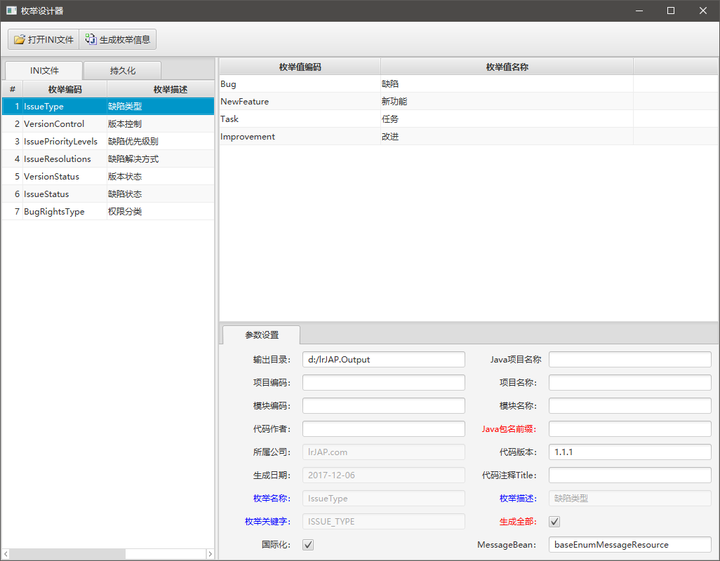Click the 枚举编码 column header

tap(65, 89)
